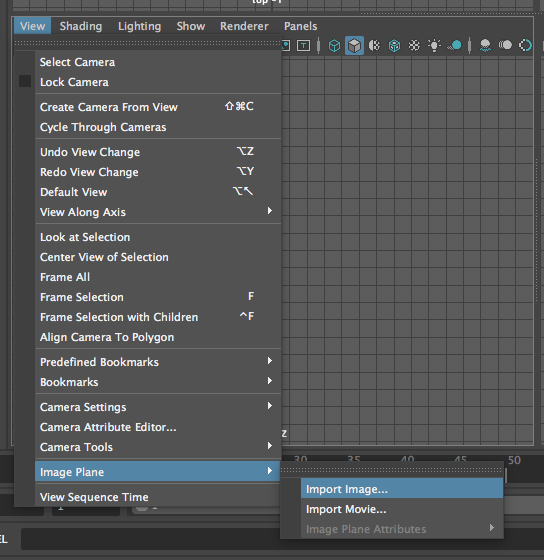544x560 pixels.
Task: Toggle Screen Space Ambient Occlusion icon
Action: [485, 46]
